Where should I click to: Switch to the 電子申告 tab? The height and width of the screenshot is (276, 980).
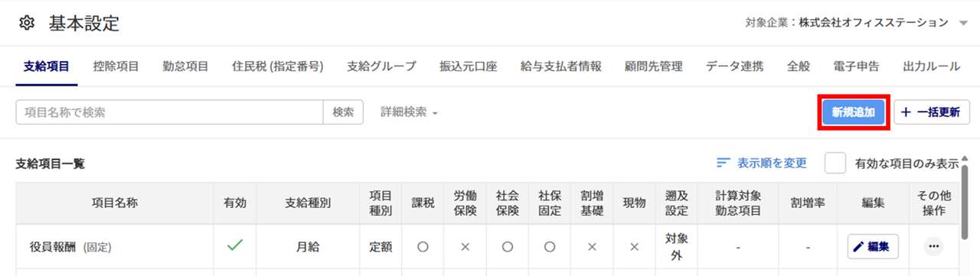(856, 67)
